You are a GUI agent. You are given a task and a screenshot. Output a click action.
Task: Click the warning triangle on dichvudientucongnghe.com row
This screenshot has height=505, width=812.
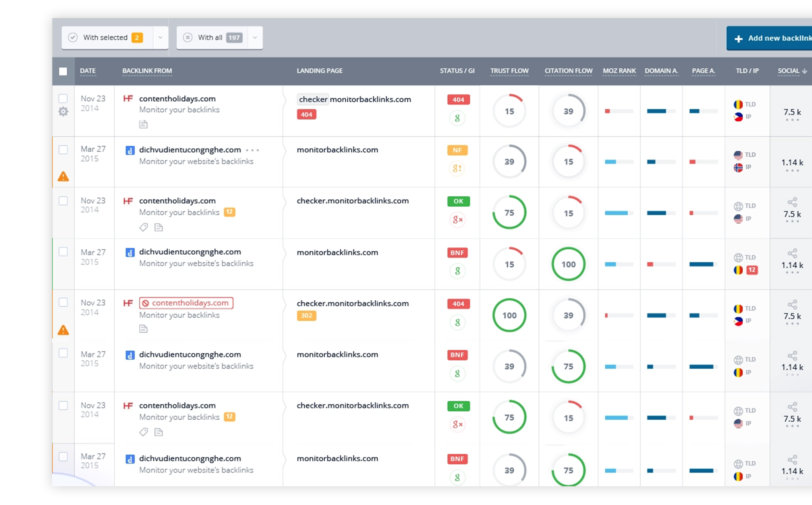pos(64,177)
